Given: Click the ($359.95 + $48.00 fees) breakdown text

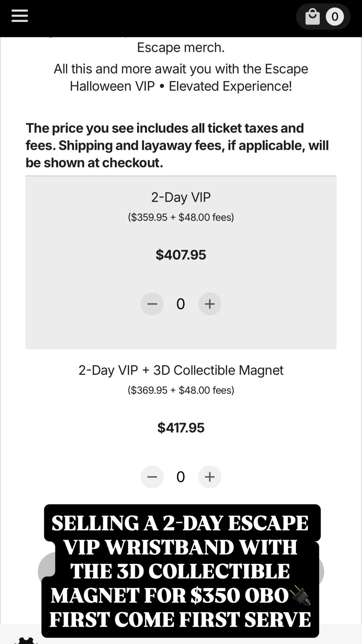Looking at the screenshot, I should tap(181, 217).
